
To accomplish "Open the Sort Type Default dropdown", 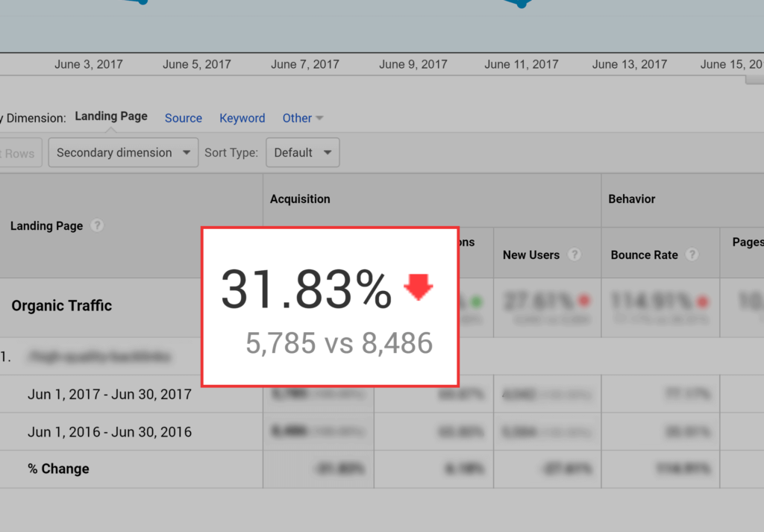I will pos(302,152).
